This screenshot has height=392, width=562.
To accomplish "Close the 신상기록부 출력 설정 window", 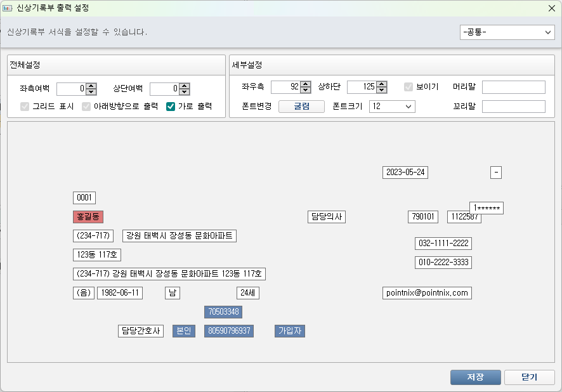I will [551, 8].
